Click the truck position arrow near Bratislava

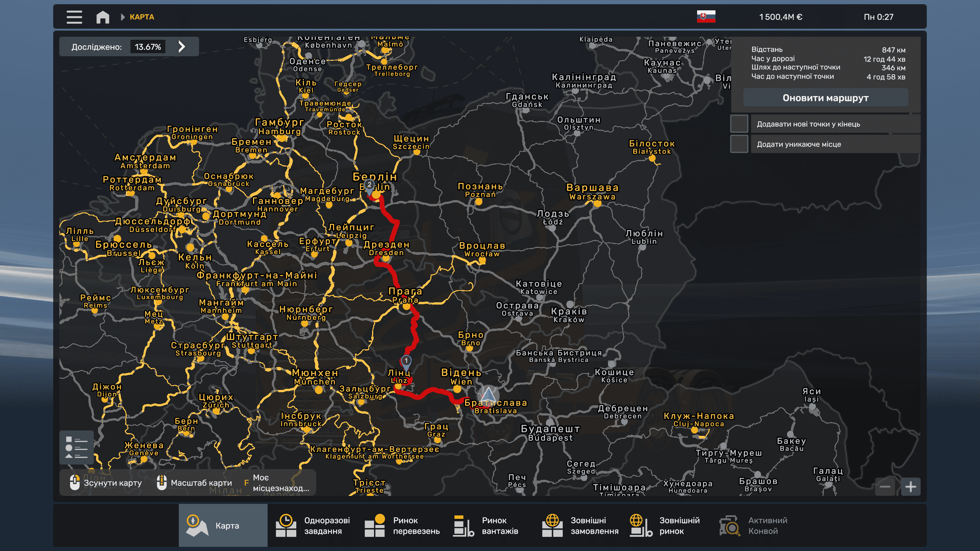click(x=488, y=394)
